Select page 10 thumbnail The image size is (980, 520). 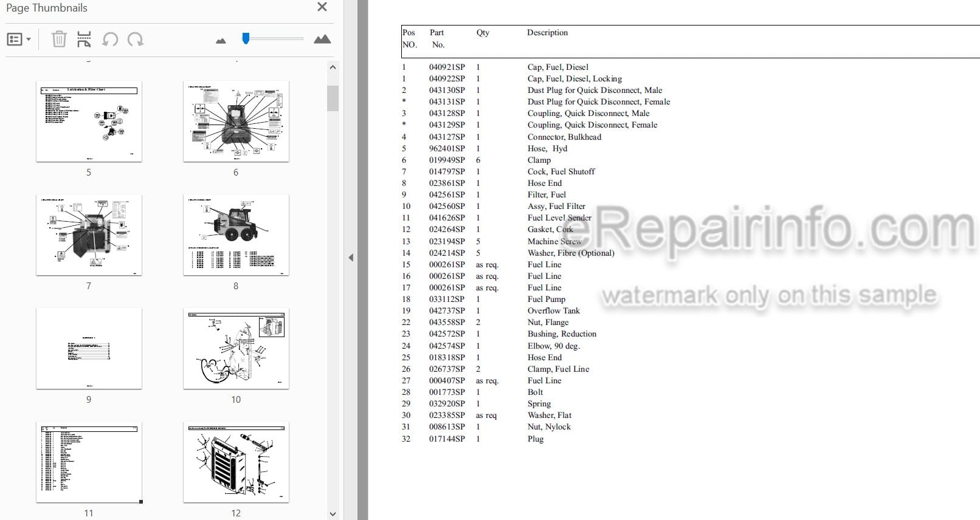[236, 349]
